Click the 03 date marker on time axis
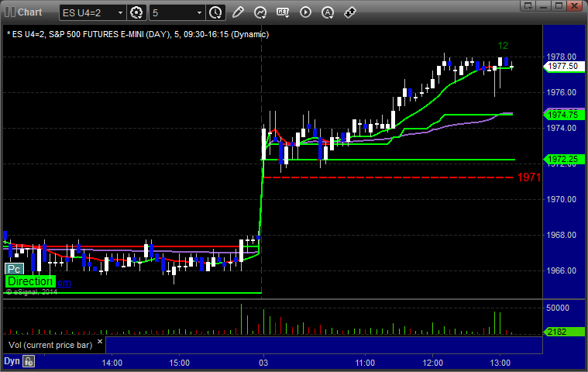The image size is (588, 372). (x=263, y=363)
